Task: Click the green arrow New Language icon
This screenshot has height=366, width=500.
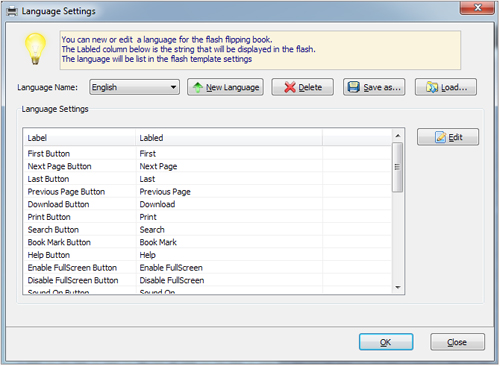Action: pyautogui.click(x=198, y=87)
